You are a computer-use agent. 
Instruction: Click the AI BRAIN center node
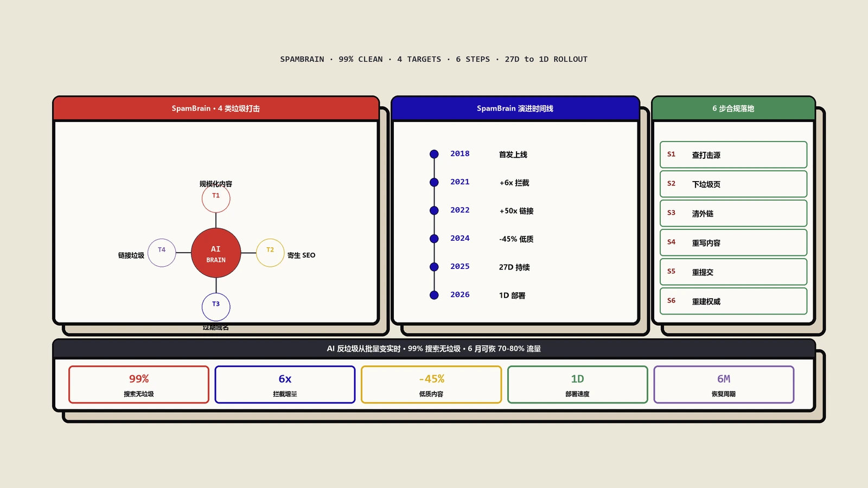pyautogui.click(x=216, y=253)
